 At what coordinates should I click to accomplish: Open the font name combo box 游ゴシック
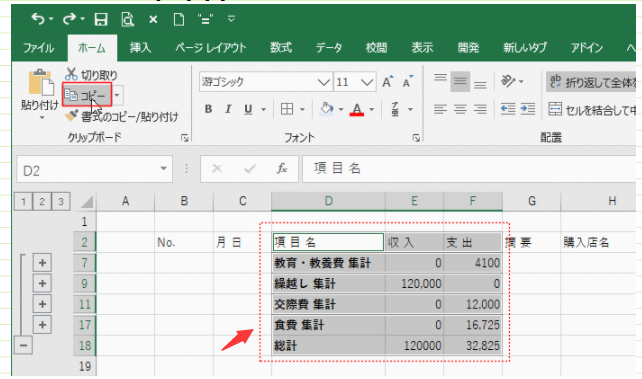(x=265, y=82)
